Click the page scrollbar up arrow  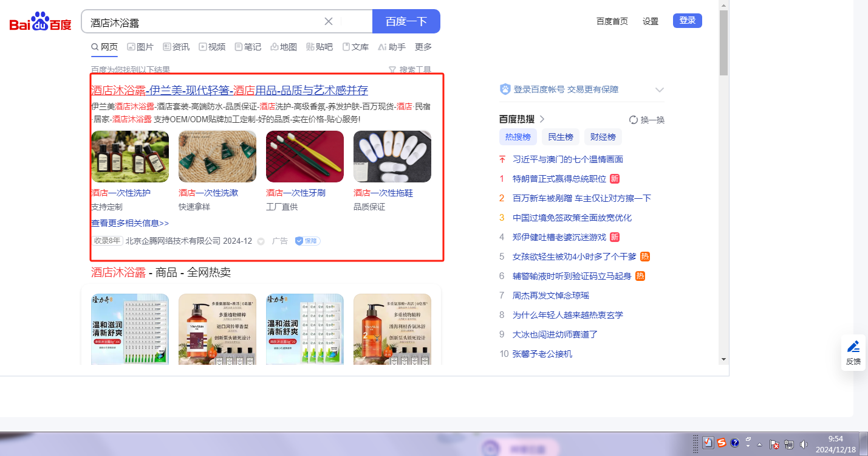723,5
